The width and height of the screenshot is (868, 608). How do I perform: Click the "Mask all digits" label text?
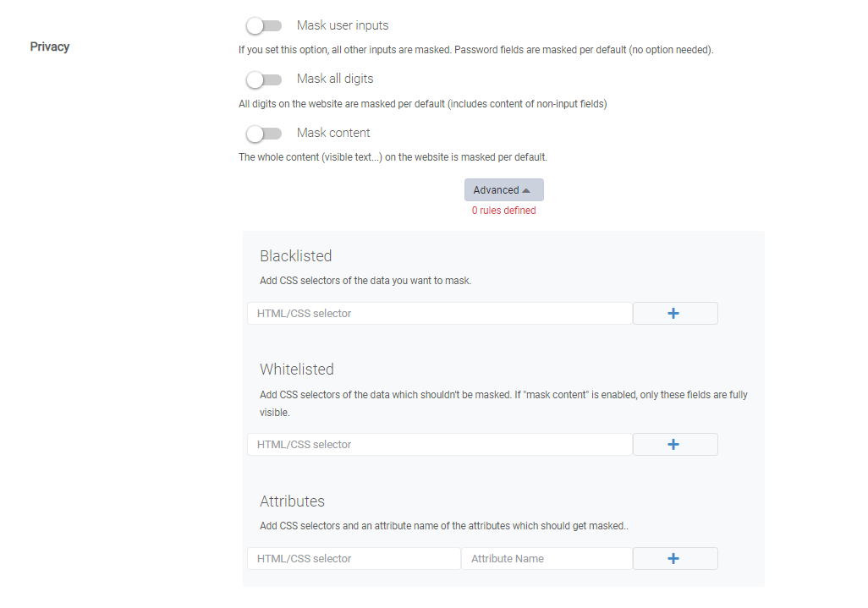(x=335, y=79)
